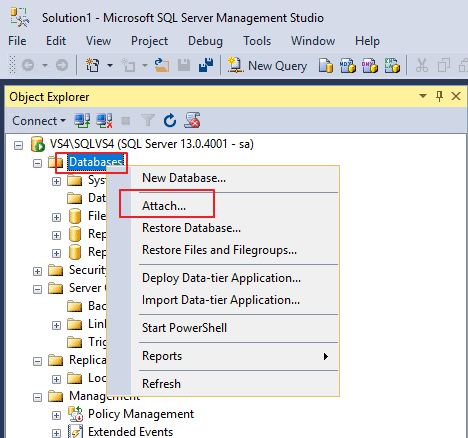Open the File menu
This screenshot has height=438, width=468.
tap(17, 41)
